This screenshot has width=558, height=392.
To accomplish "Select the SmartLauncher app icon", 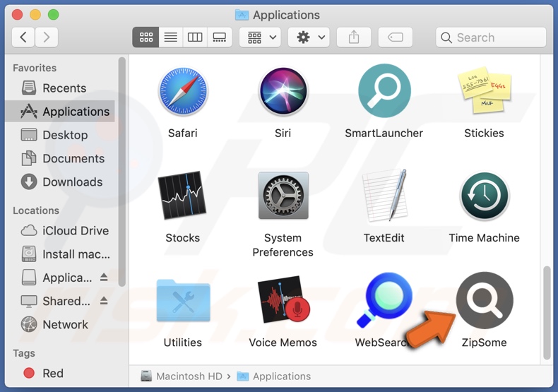I will [x=384, y=92].
